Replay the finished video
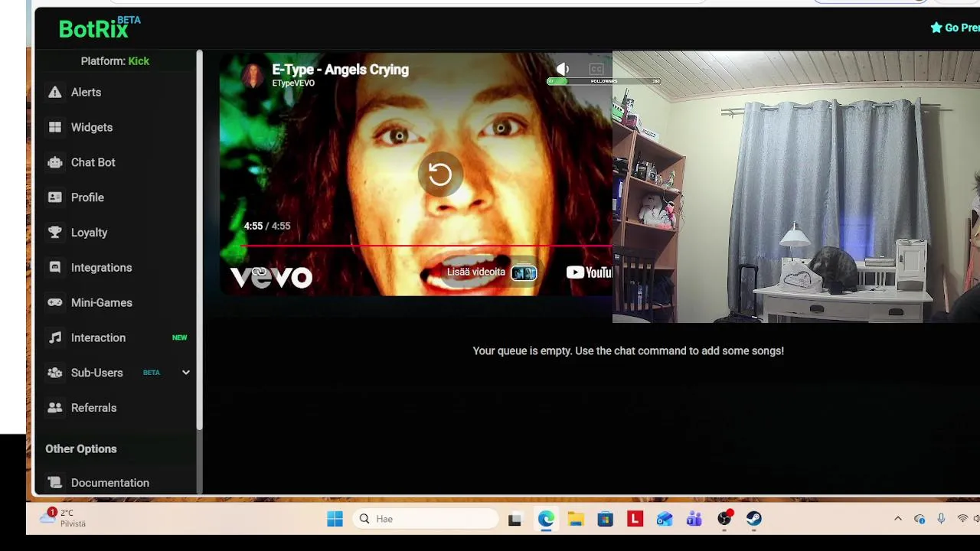The width and height of the screenshot is (980, 551). (x=439, y=174)
